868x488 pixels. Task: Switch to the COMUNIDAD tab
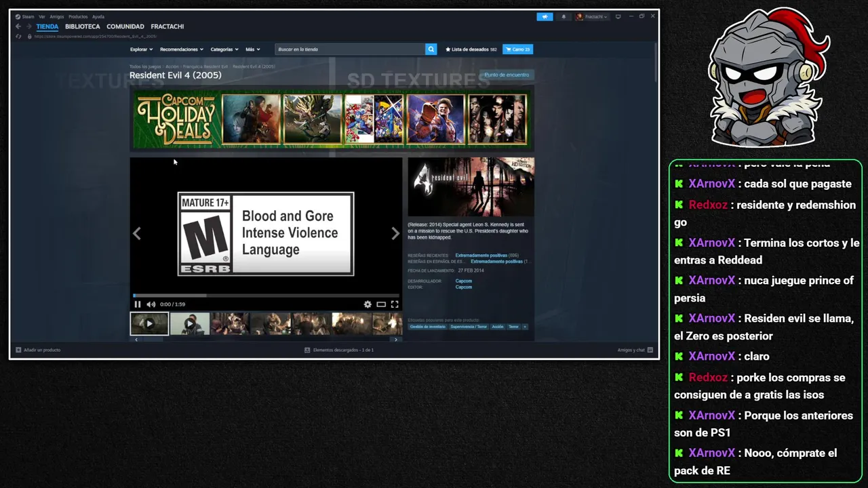tap(125, 26)
